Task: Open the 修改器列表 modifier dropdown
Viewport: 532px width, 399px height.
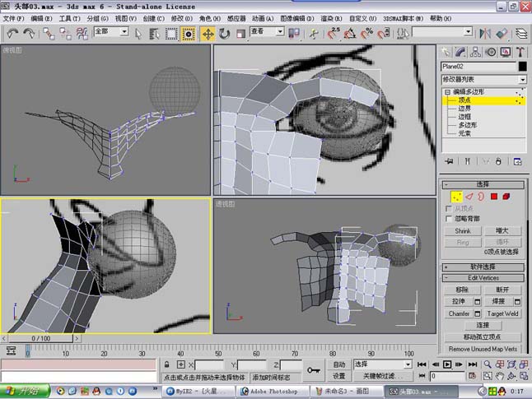Action: [x=522, y=80]
